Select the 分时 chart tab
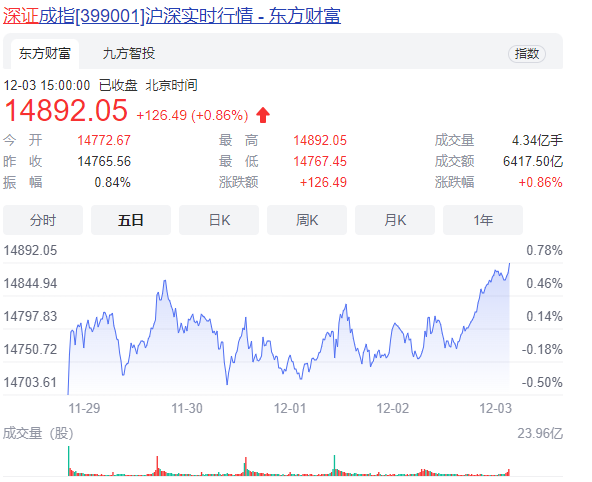The height and width of the screenshot is (482, 592). click(x=43, y=220)
